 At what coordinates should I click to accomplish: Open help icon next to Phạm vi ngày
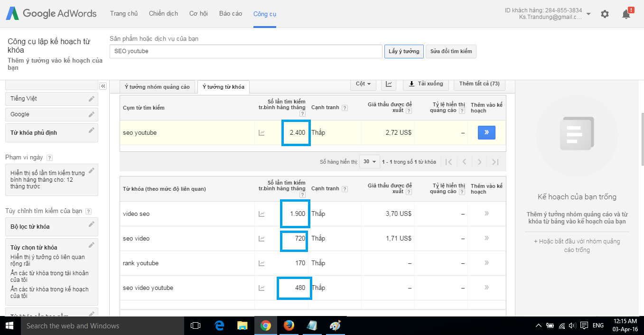tap(50, 158)
